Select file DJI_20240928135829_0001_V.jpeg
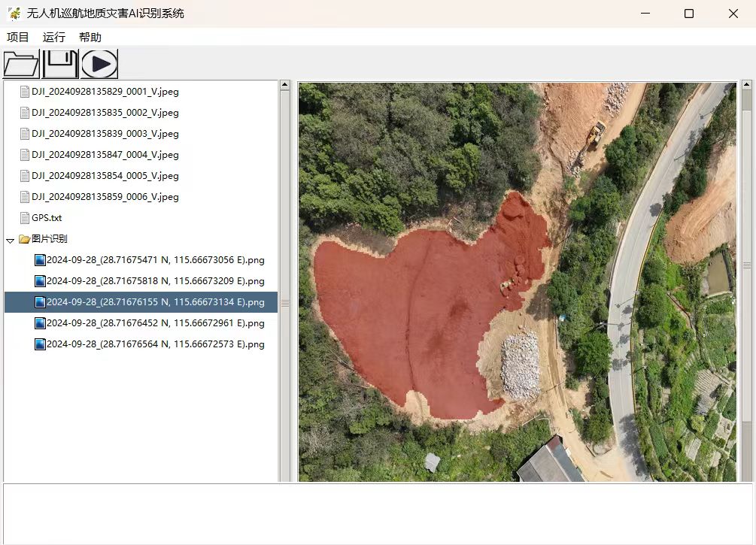The image size is (756, 545). [x=105, y=92]
